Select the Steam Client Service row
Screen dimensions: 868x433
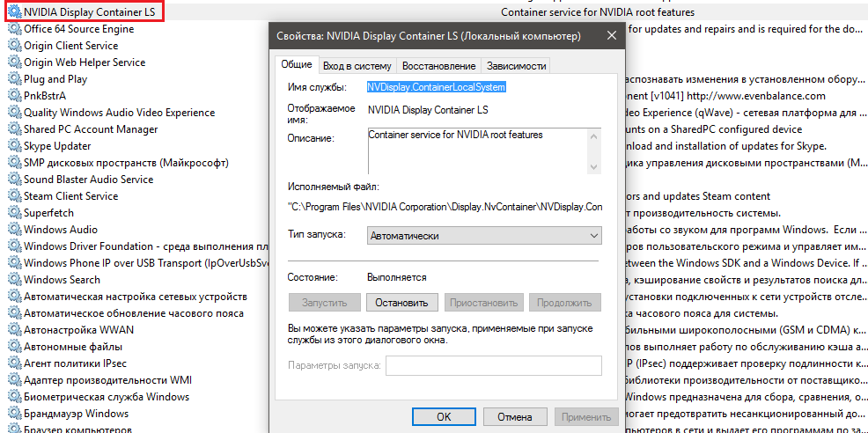[x=70, y=196]
